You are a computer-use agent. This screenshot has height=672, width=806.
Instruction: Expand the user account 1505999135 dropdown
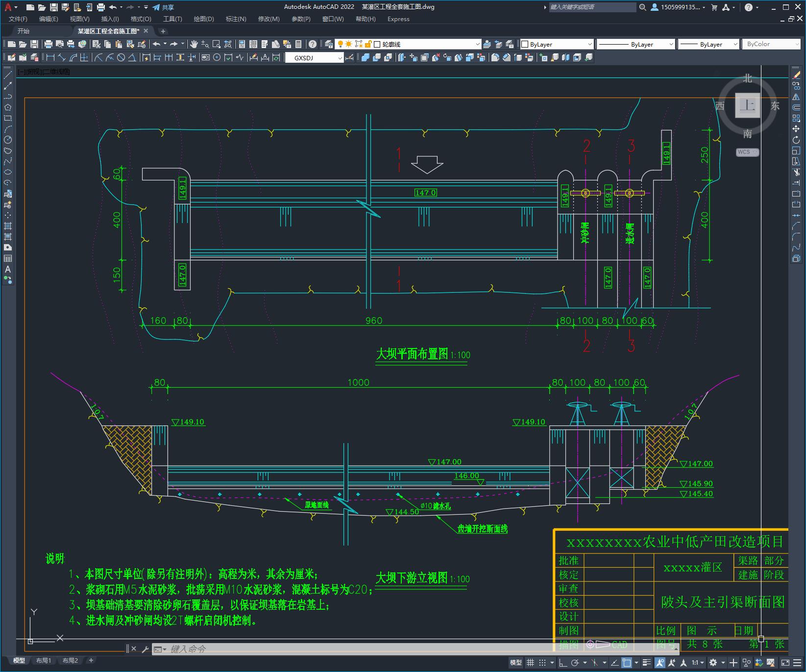click(683, 7)
